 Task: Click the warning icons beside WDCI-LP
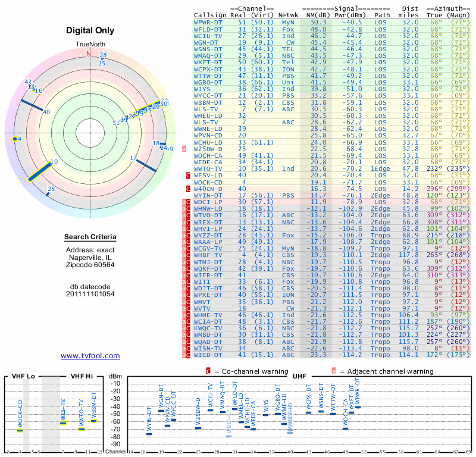click(186, 202)
